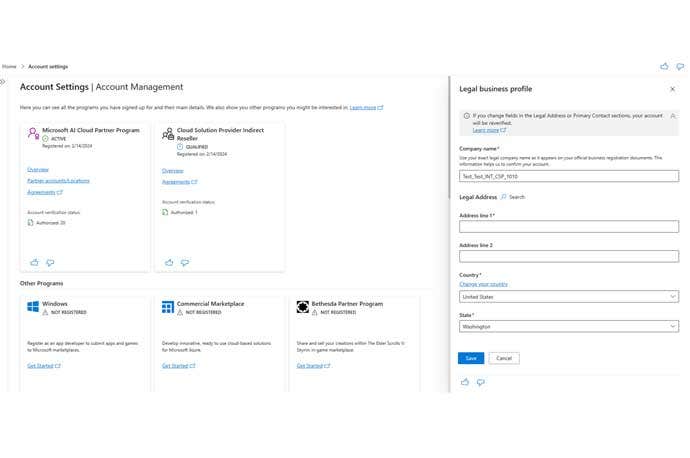Click Get Started under Commercial Marketplace

pos(176,366)
